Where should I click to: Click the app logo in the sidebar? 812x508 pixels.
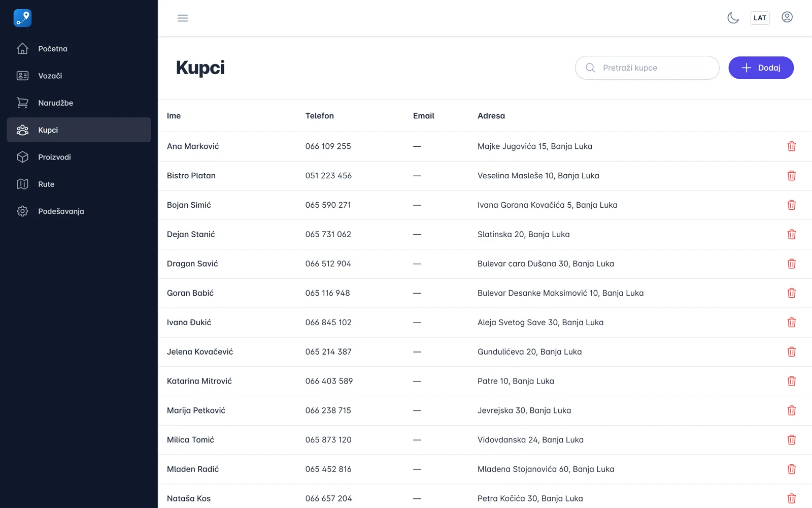22,18
